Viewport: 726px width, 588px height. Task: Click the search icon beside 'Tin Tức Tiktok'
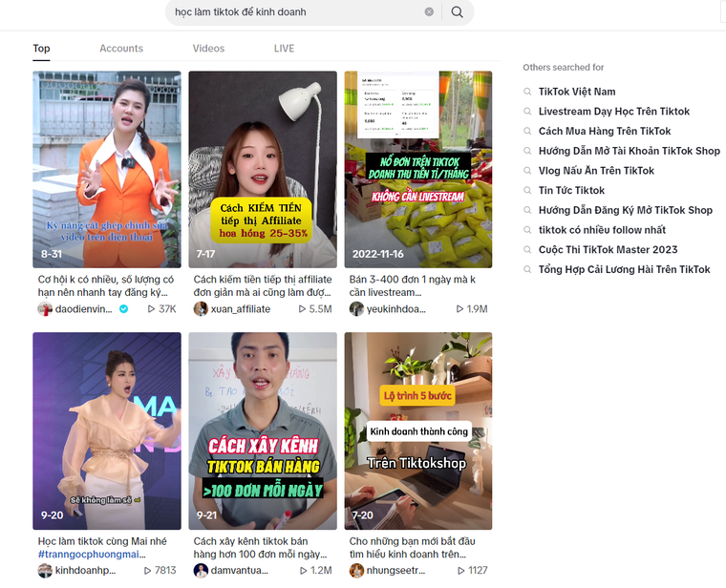(x=527, y=191)
